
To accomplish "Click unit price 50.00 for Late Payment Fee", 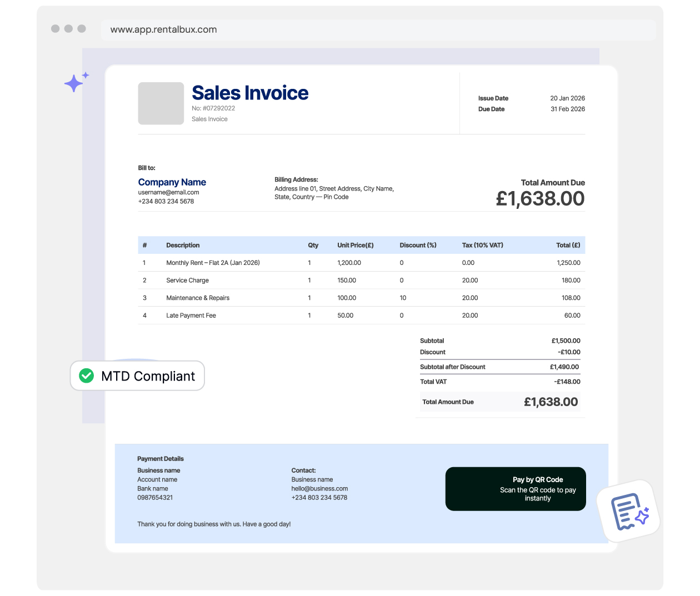I will click(x=346, y=315).
